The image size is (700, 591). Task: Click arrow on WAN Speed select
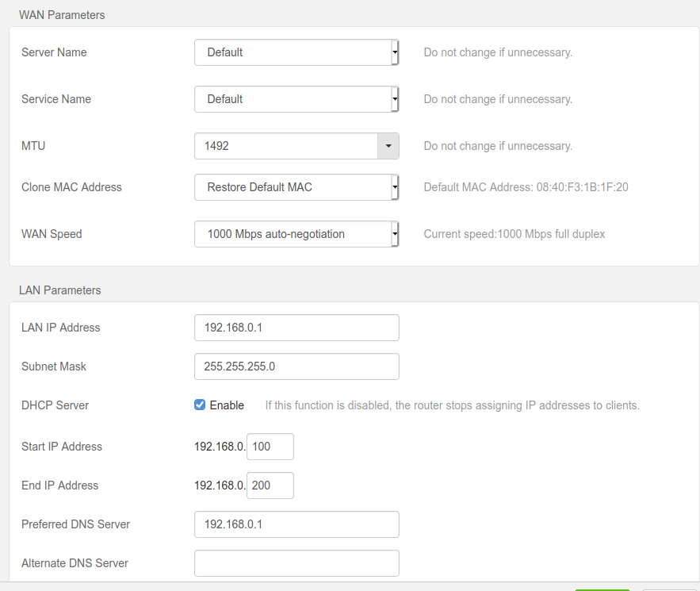[x=395, y=234]
